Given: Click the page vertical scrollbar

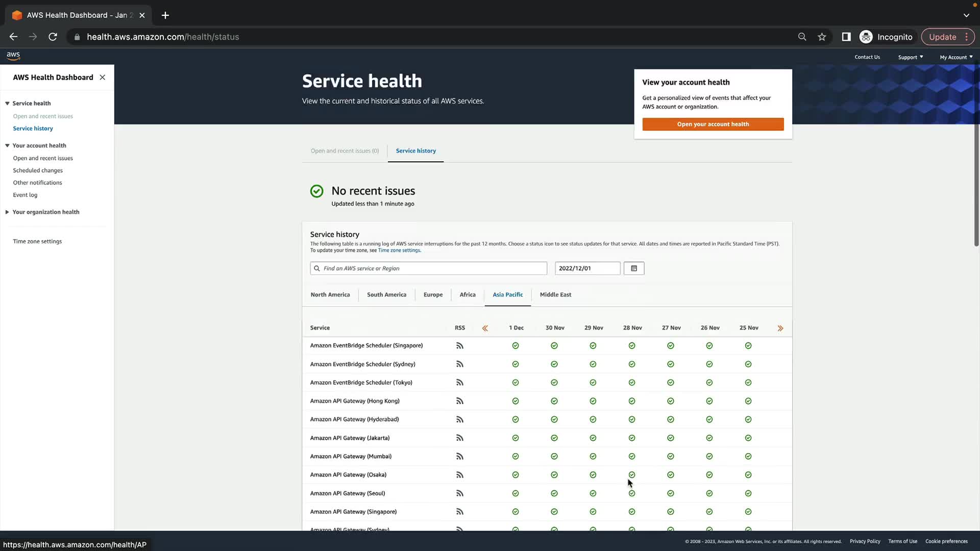Looking at the screenshot, I should pyautogui.click(x=976, y=153).
